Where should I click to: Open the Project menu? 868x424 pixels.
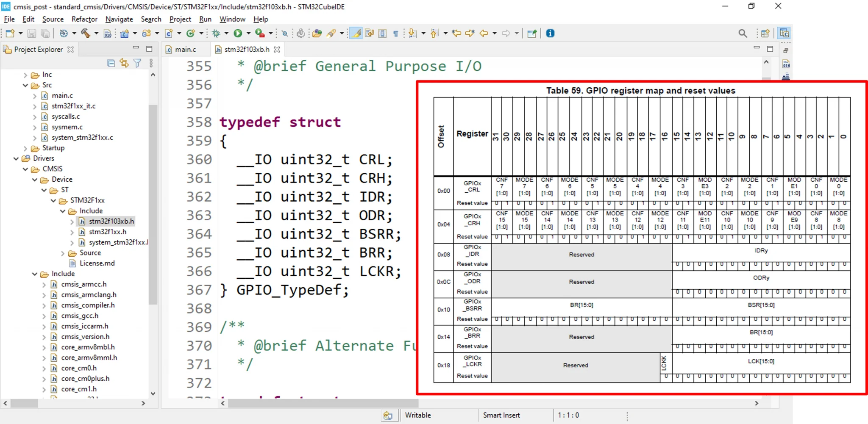(180, 19)
